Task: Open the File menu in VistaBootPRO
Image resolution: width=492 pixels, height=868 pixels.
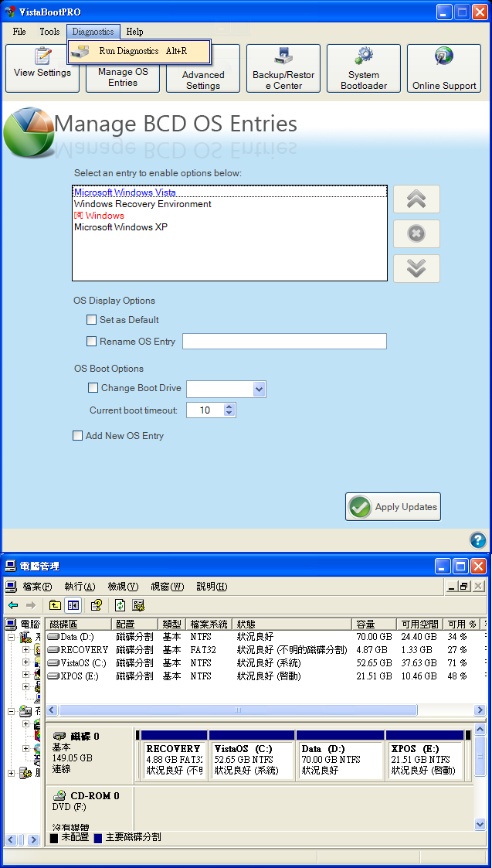Action: [x=19, y=32]
